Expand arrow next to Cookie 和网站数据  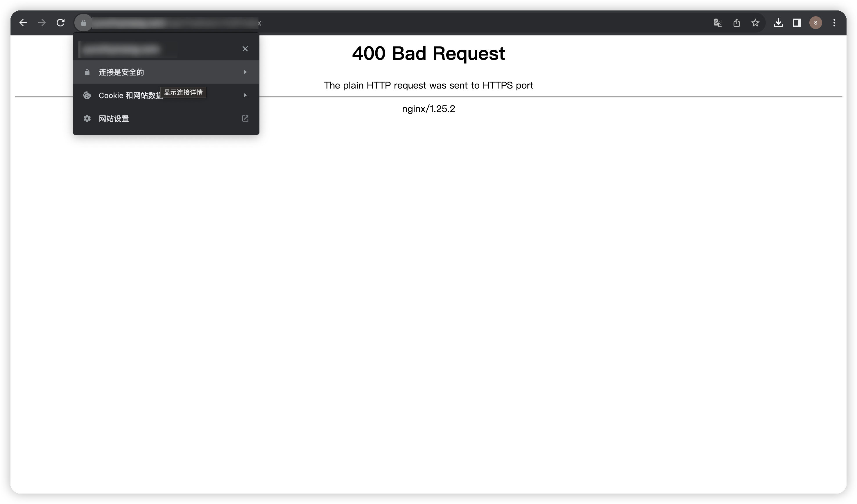[x=245, y=96]
